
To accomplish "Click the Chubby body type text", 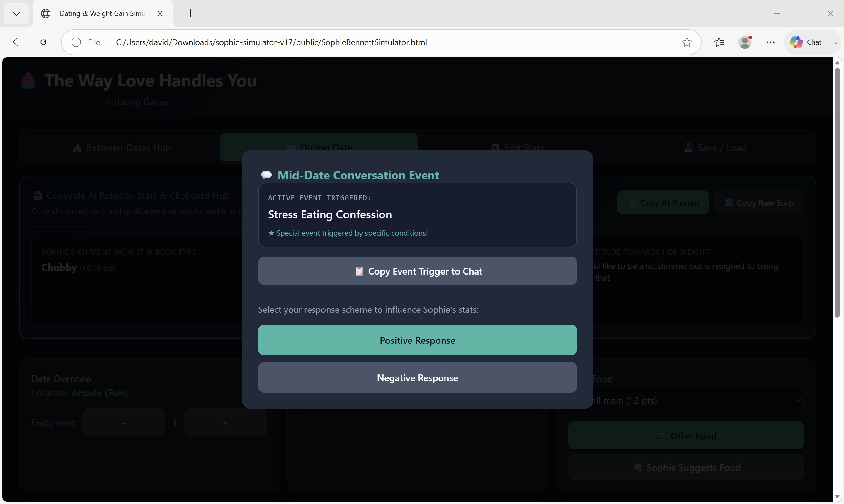I will click(59, 268).
